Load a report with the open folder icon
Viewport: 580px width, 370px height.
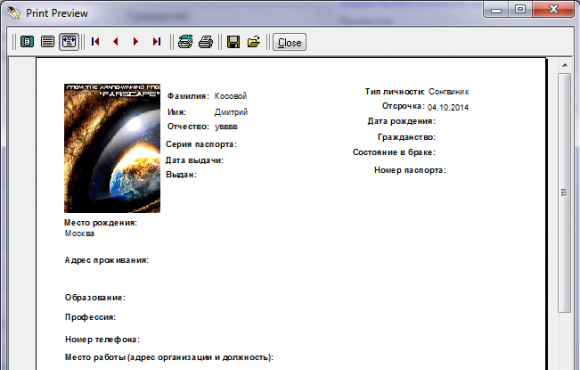tap(254, 41)
